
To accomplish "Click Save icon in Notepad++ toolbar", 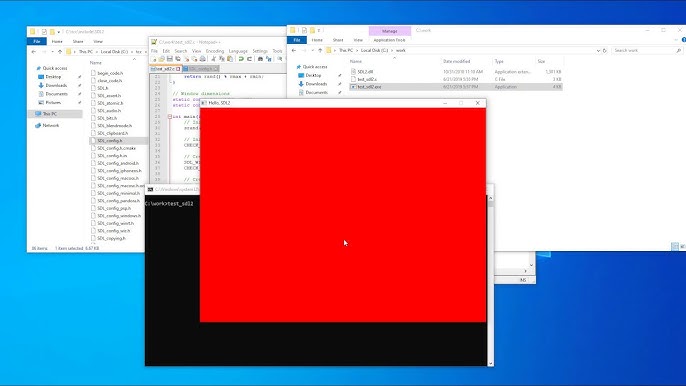I will point(170,59).
